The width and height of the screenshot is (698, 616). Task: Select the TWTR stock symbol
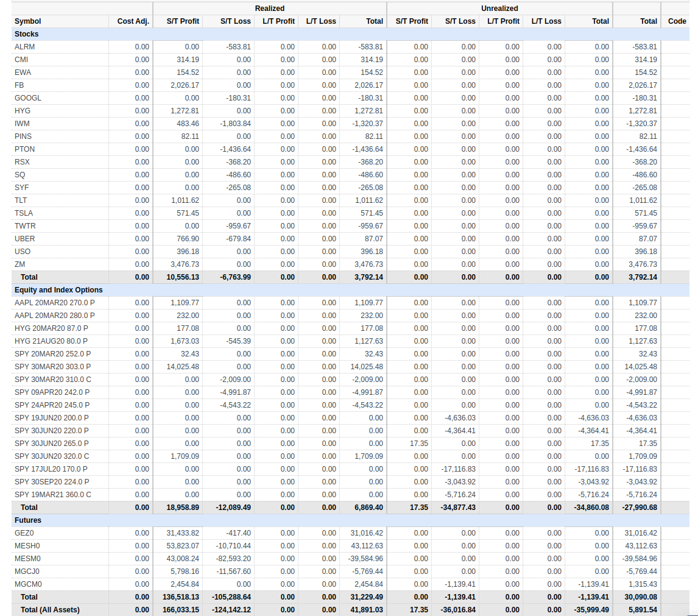25,226
